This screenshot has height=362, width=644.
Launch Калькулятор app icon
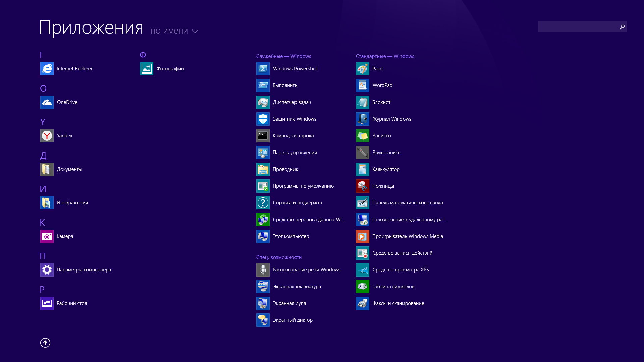363,169
